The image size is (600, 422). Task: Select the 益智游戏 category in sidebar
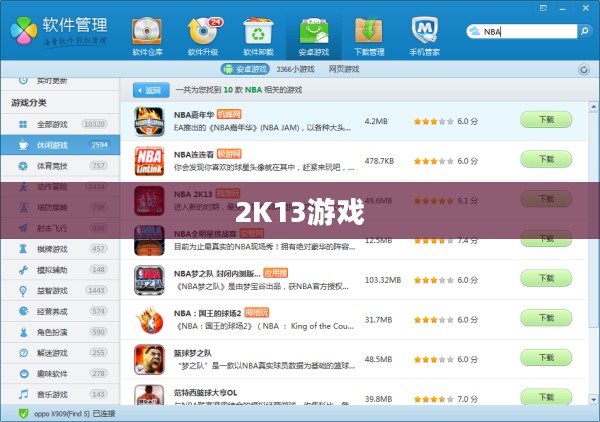click(x=60, y=291)
